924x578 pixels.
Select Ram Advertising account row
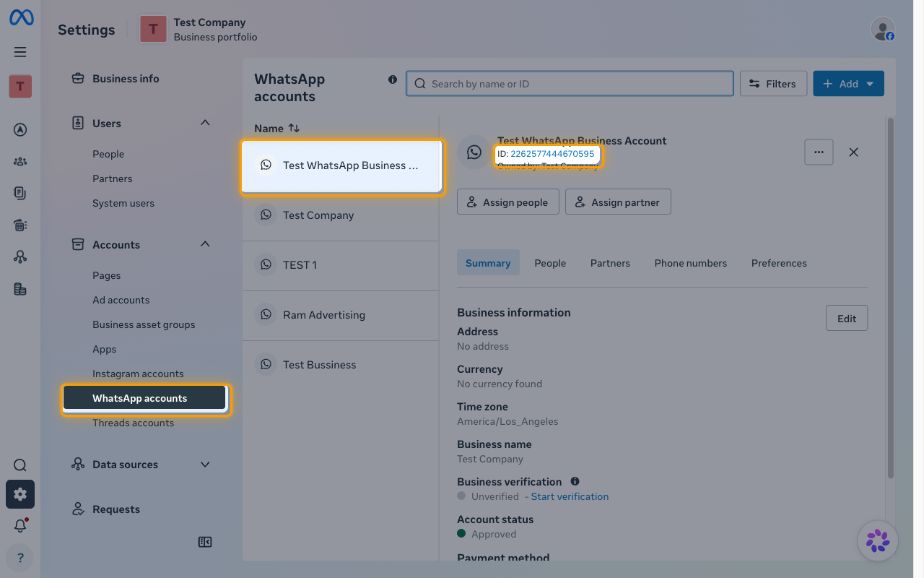pos(341,315)
